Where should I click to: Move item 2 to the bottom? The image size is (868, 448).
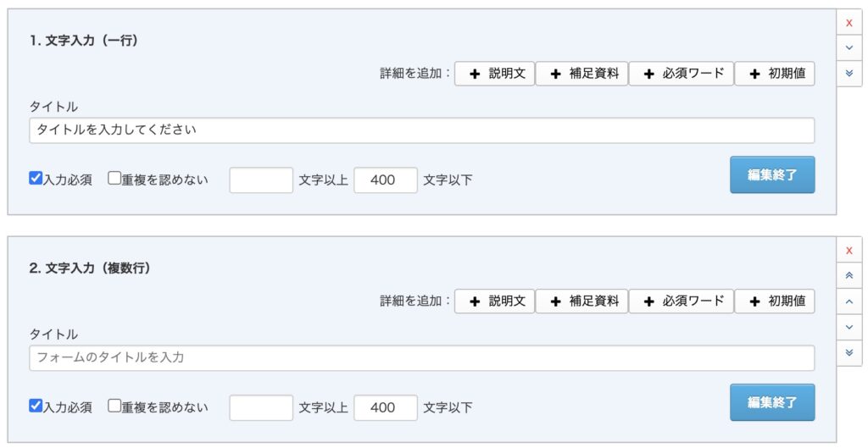point(849,351)
